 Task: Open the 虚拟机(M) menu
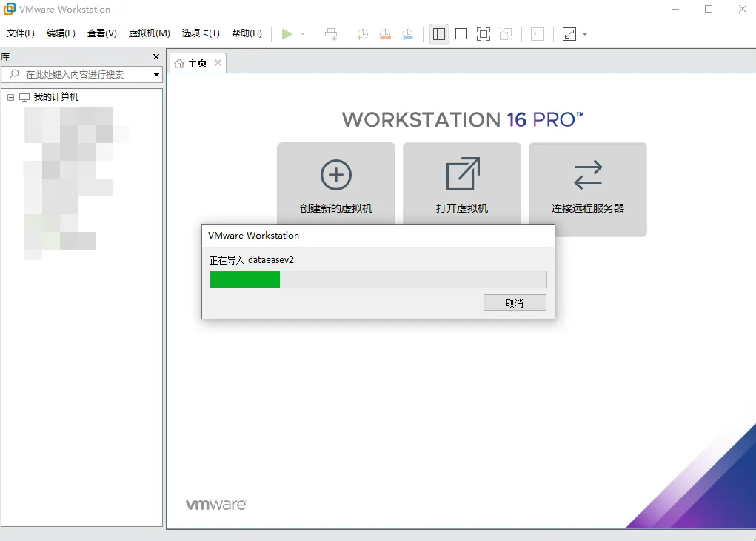(150, 33)
